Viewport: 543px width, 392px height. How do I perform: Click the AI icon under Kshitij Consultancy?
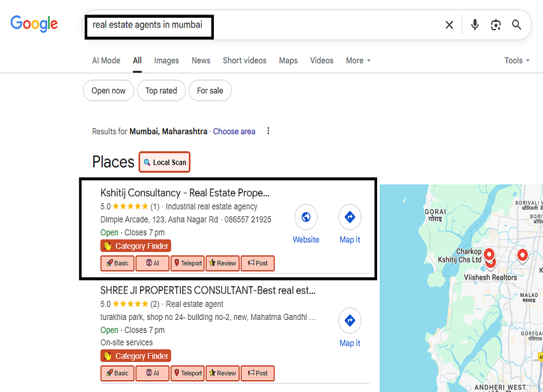[x=152, y=263]
